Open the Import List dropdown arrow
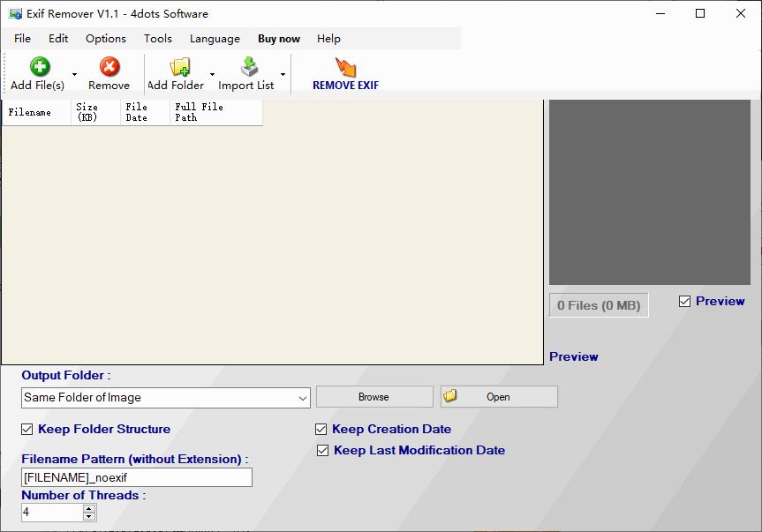762x532 pixels. click(x=283, y=74)
